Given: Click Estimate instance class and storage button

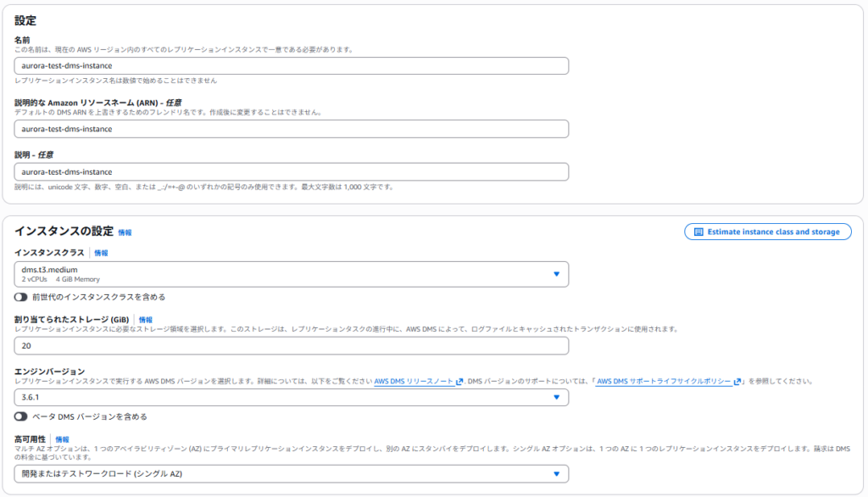Looking at the screenshot, I should click(767, 232).
